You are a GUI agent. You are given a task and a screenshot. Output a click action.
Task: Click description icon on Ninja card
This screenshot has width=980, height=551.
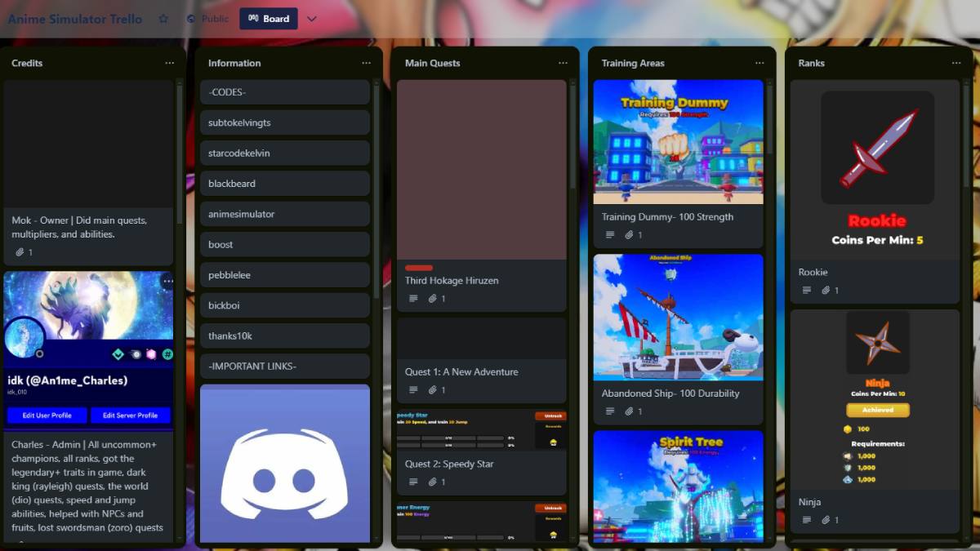tap(807, 520)
